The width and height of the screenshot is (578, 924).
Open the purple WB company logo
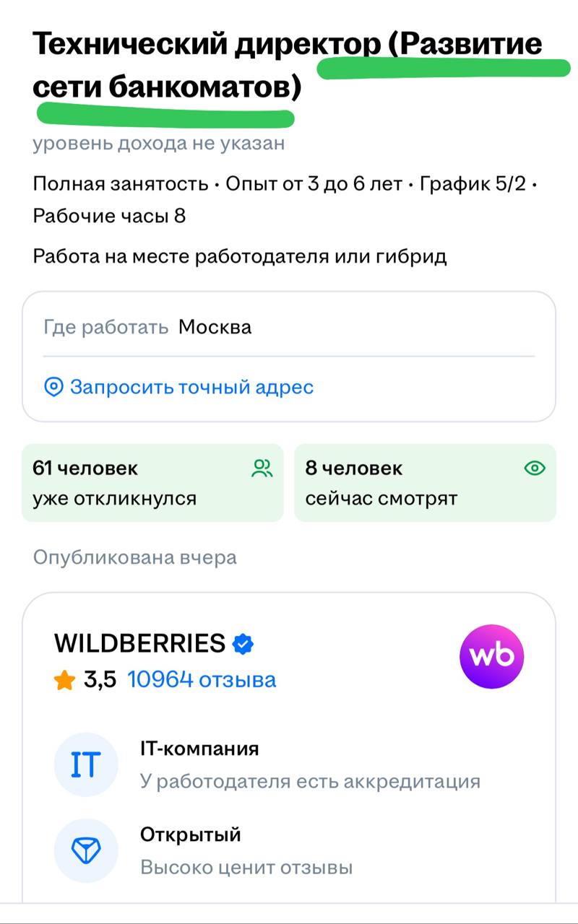[492, 656]
